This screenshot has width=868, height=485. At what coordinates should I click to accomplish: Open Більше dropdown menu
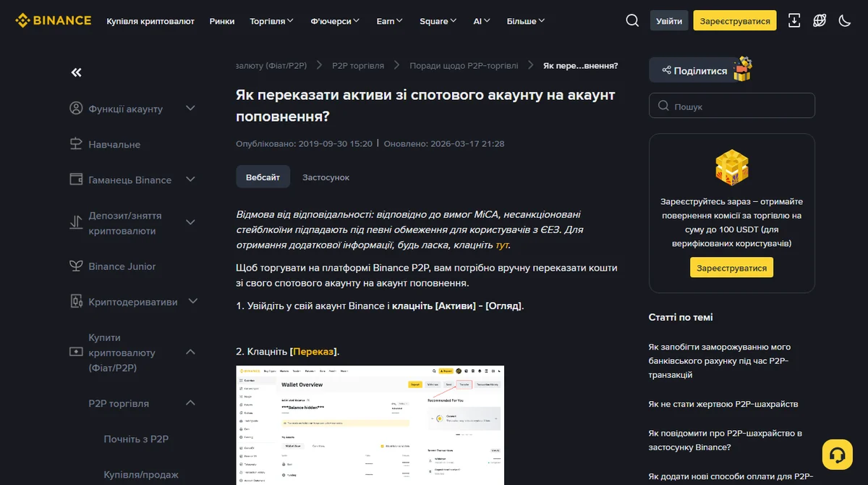(x=526, y=21)
